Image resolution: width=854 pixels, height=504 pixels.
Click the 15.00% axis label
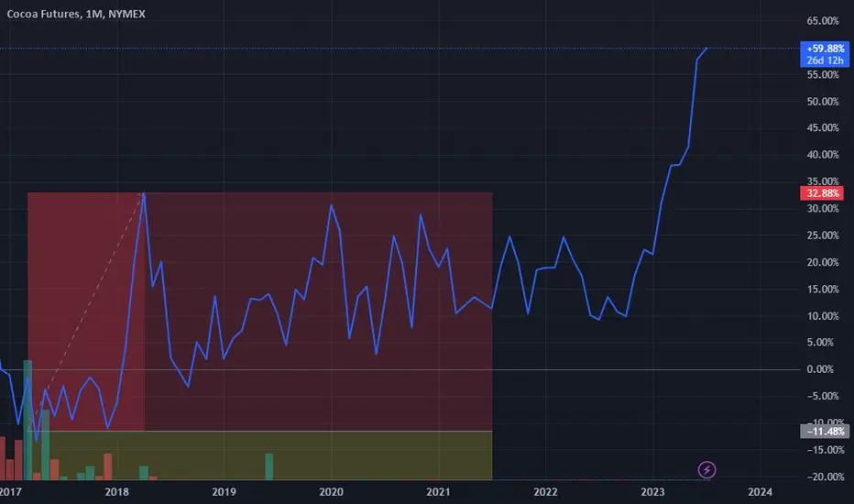(x=823, y=290)
